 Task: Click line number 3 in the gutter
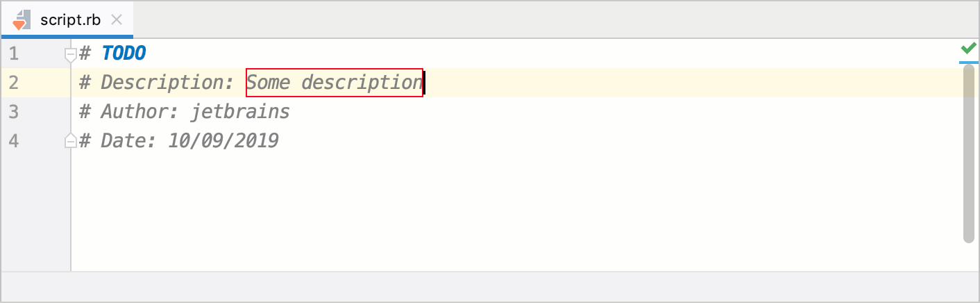[14, 112]
